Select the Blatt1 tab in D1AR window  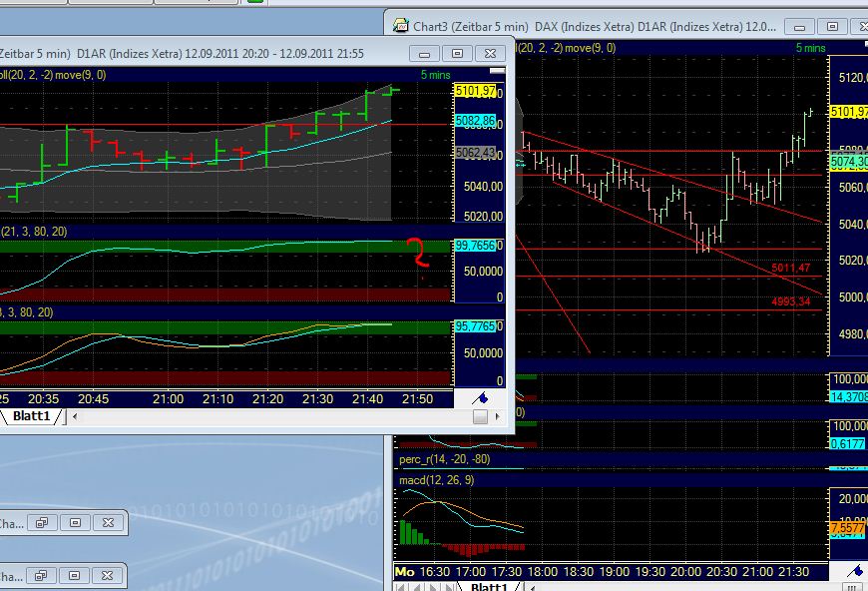pyautogui.click(x=32, y=416)
